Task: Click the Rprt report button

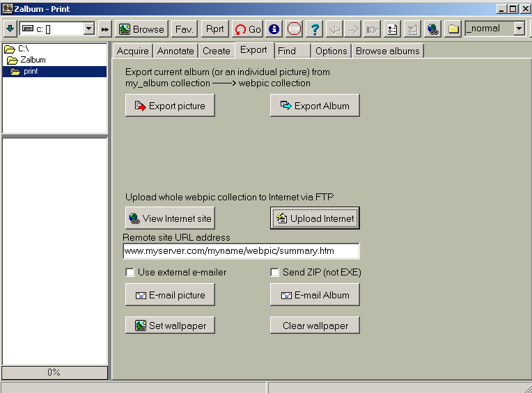Action: [x=215, y=29]
